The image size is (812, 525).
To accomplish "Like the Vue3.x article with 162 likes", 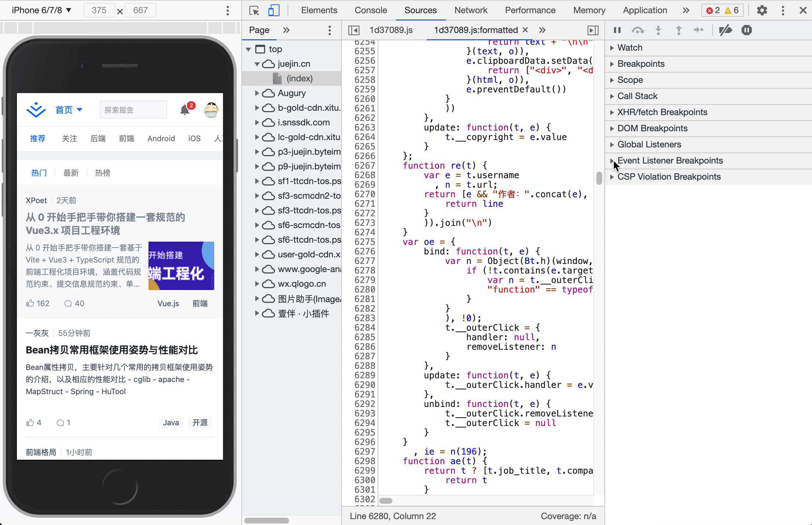I will 37,304.
